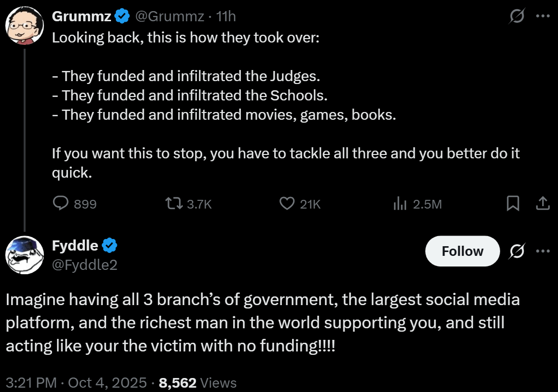Click the verified badge next to Fyddle
The width and height of the screenshot is (558, 392).
(x=110, y=246)
